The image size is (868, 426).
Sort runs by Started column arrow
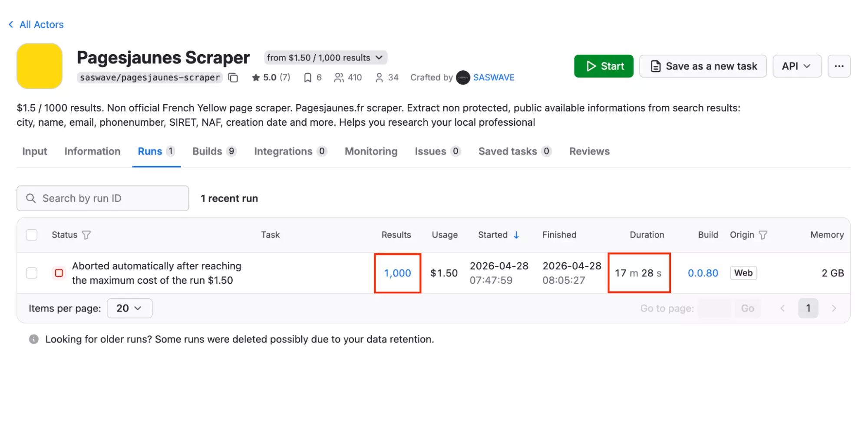click(x=516, y=235)
